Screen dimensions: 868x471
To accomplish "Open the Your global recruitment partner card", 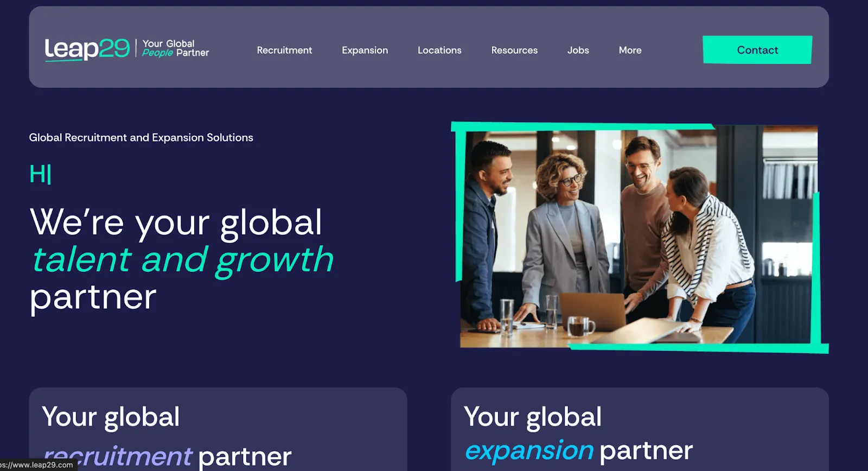I will 218,429.
